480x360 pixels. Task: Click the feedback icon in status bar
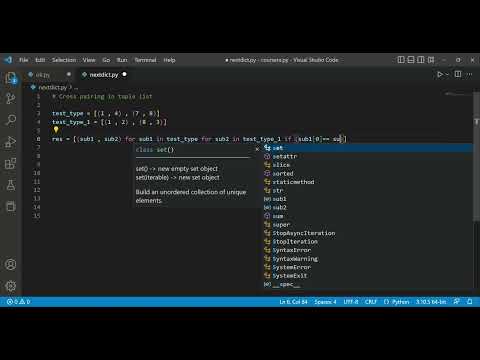[x=456, y=302]
